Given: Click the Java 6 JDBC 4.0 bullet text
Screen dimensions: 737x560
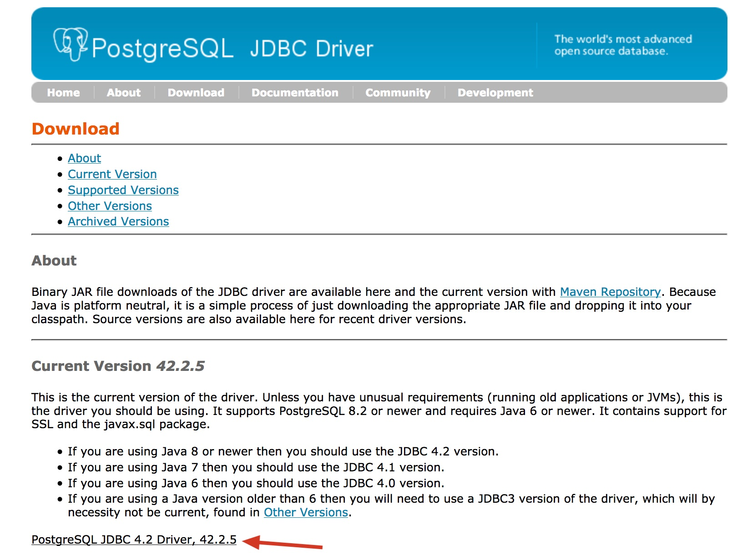Looking at the screenshot, I should coord(256,483).
